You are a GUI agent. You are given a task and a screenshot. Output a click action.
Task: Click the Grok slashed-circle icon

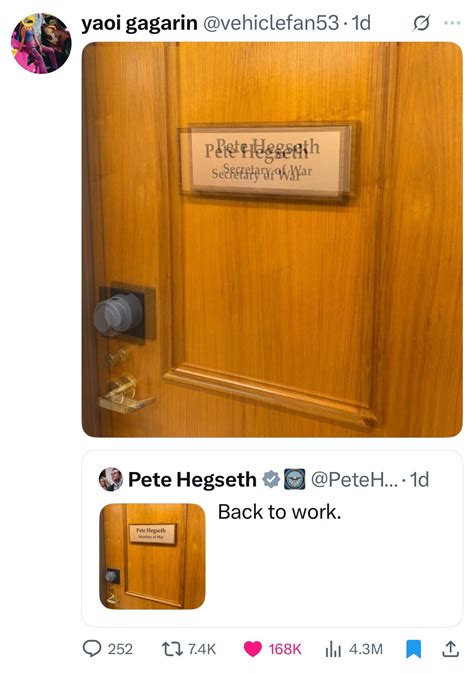421,23
